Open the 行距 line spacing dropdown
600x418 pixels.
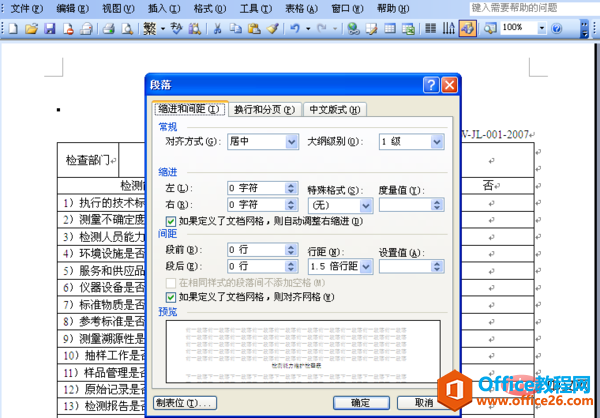[366, 266]
